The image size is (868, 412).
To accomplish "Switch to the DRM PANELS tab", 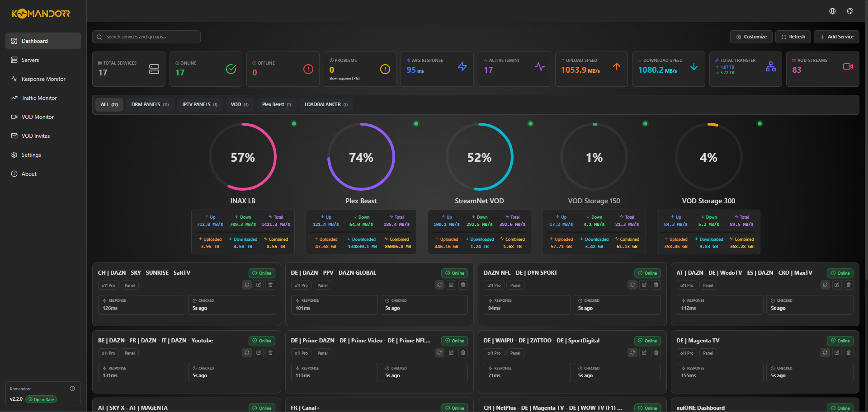I will coord(150,104).
